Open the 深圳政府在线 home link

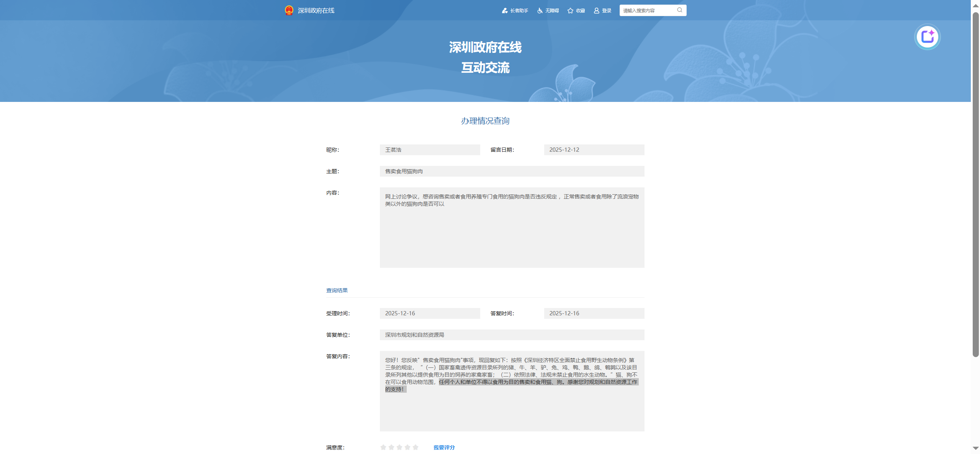316,11
